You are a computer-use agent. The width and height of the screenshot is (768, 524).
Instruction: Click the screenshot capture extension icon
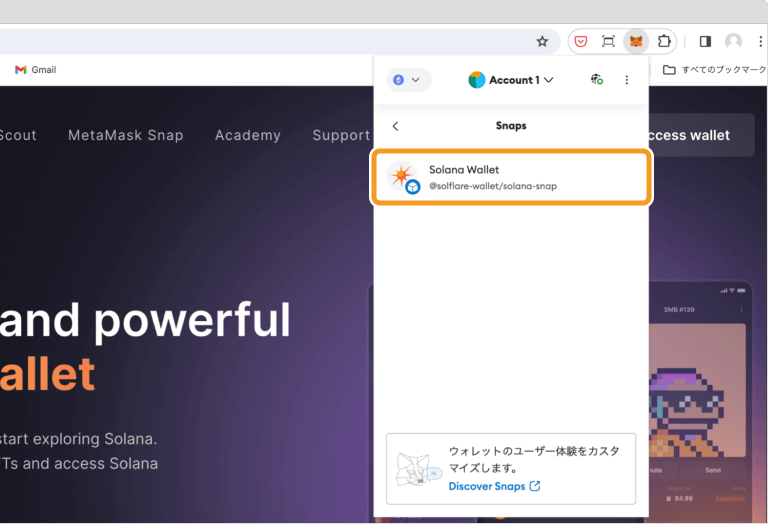pyautogui.click(x=608, y=41)
